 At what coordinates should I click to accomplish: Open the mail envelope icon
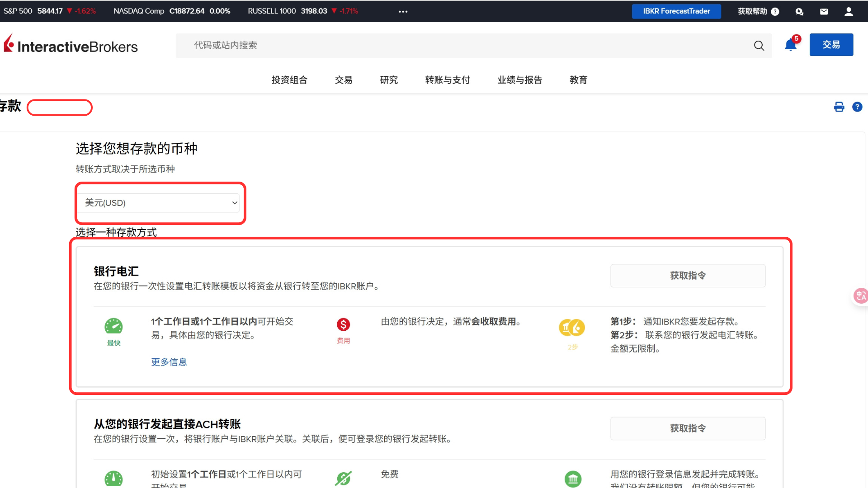[824, 12]
